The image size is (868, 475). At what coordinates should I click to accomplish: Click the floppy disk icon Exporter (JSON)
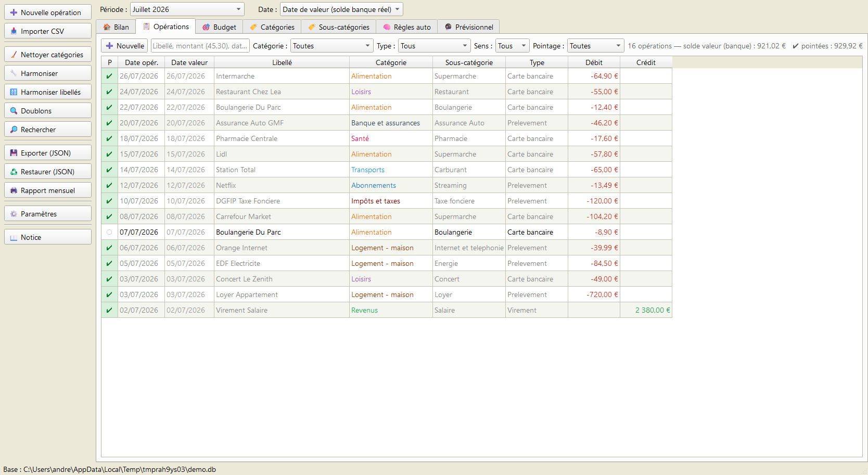point(14,153)
